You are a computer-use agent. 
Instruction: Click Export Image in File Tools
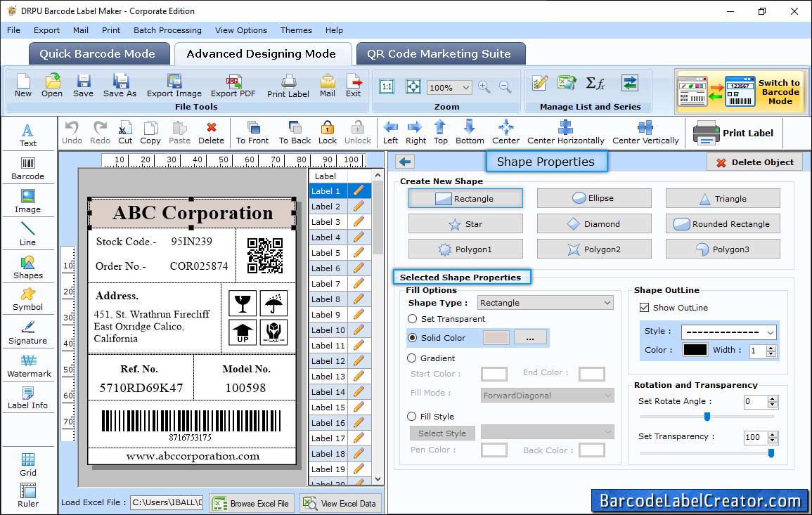pyautogui.click(x=174, y=86)
